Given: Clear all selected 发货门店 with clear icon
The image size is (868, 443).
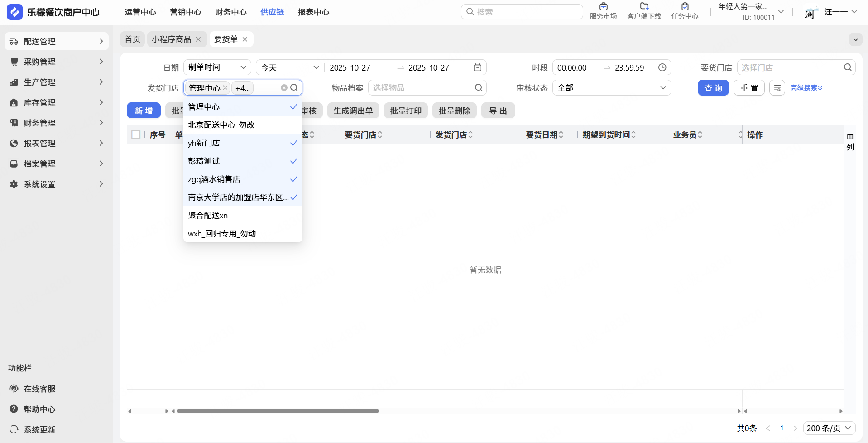Looking at the screenshot, I should tap(284, 88).
